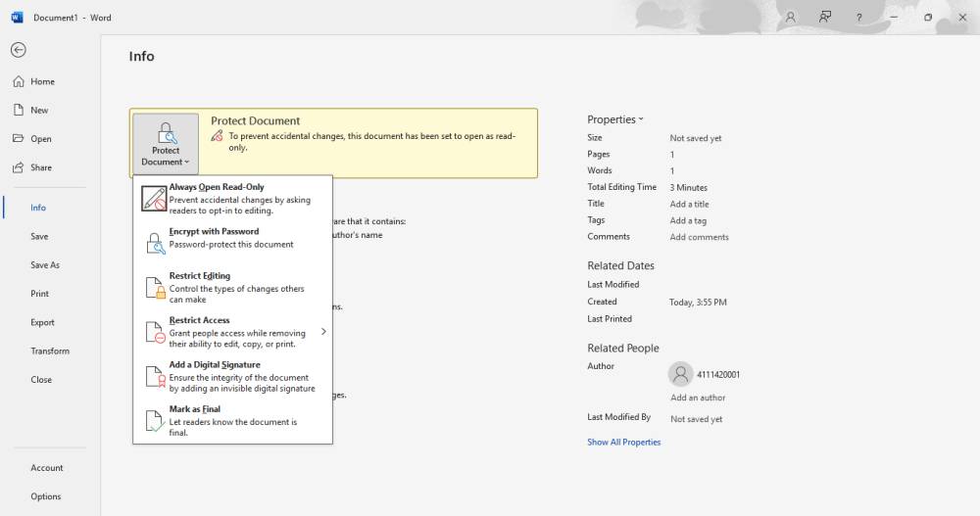Viewport: 980px width, 516px height.
Task: Click the Info page heading
Action: pyautogui.click(x=141, y=56)
